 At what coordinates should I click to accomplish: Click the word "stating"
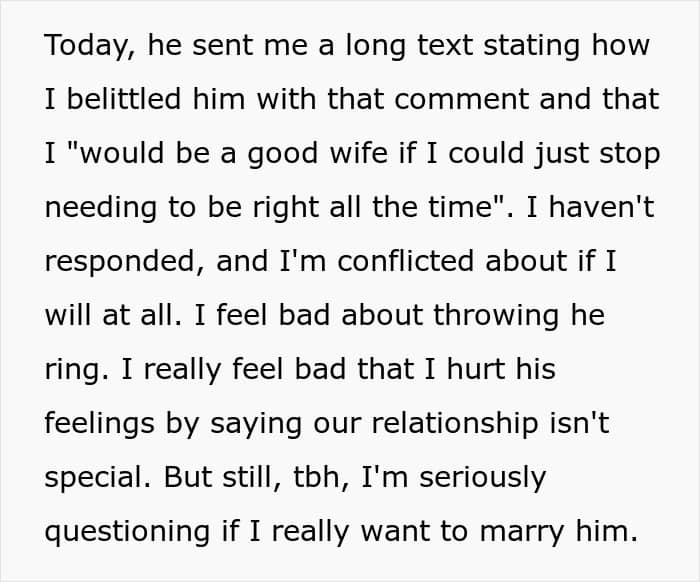coord(531,46)
